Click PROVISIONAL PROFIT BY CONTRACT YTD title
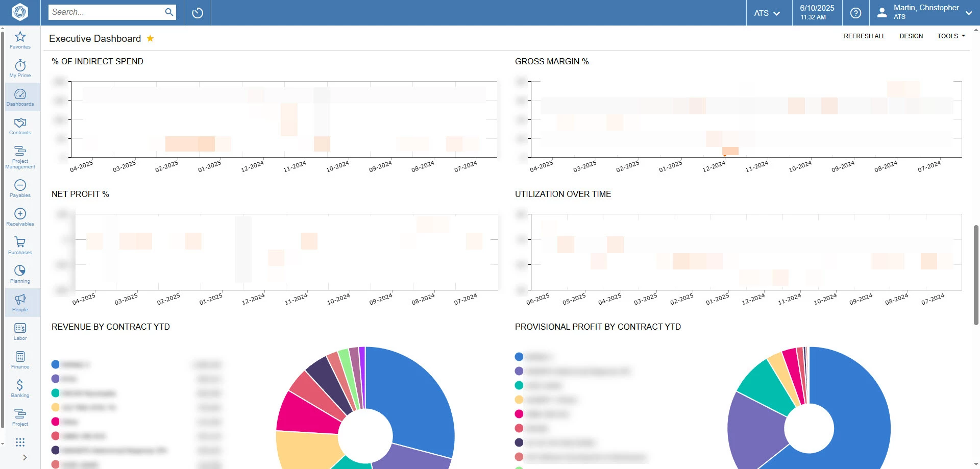 tap(598, 327)
